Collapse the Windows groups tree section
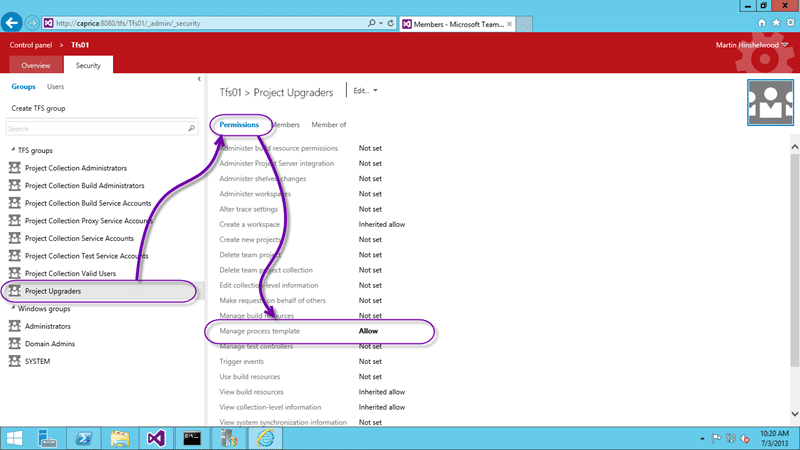Image resolution: width=800 pixels, height=450 pixels. click(13, 308)
